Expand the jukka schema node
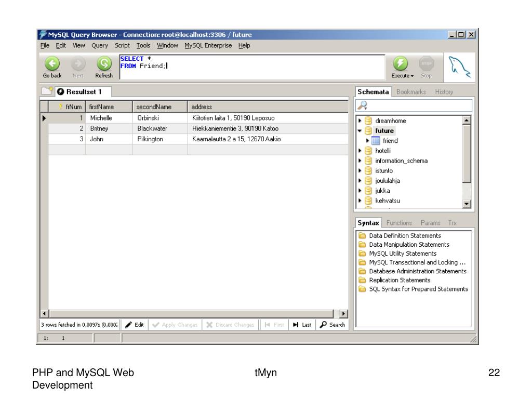The width and height of the screenshot is (532, 399). pos(360,191)
